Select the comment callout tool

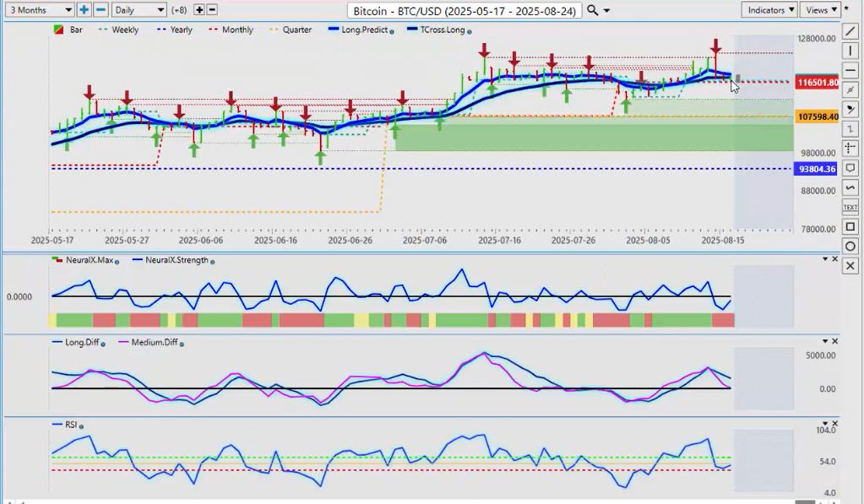pos(850,168)
